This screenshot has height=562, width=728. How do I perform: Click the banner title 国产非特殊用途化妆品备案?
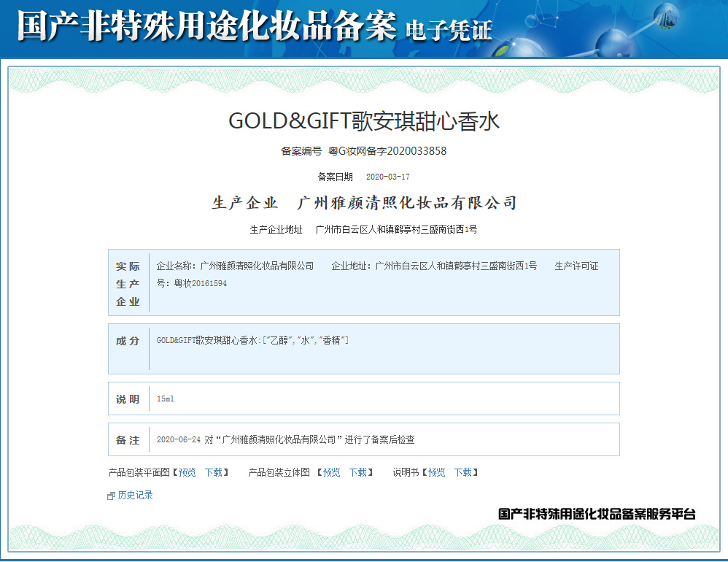point(207,26)
